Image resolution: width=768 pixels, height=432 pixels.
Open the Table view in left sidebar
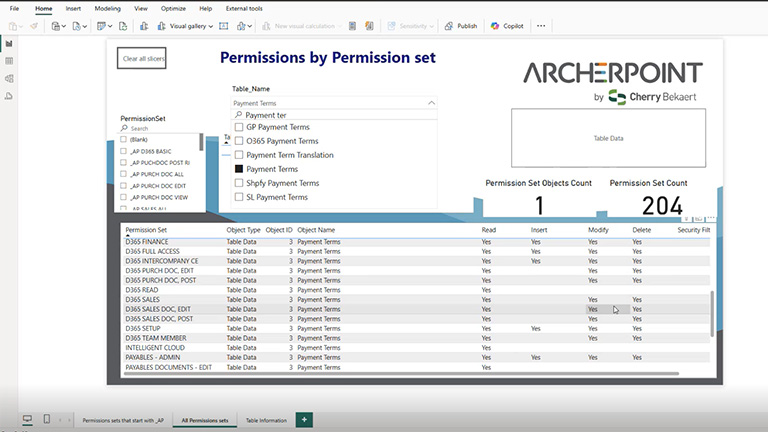point(9,61)
